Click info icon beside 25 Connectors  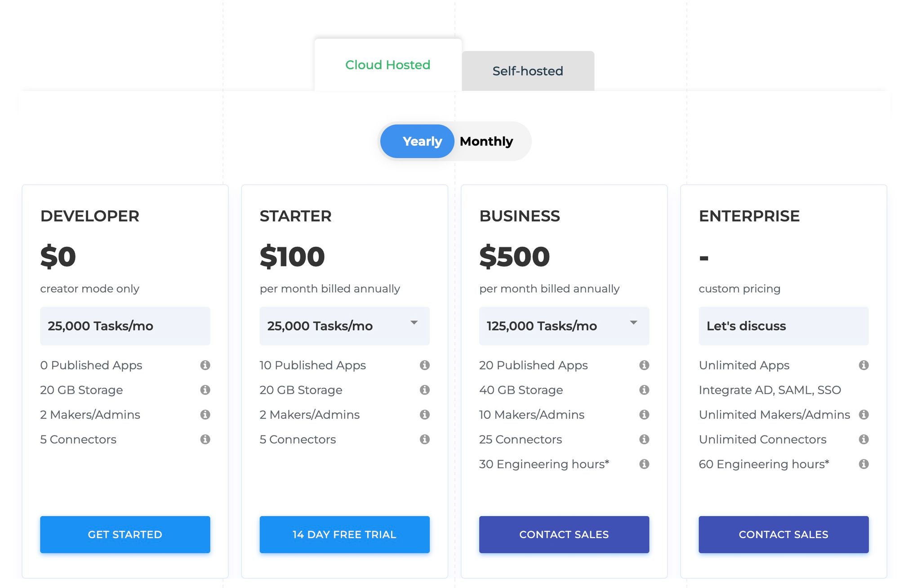click(644, 439)
